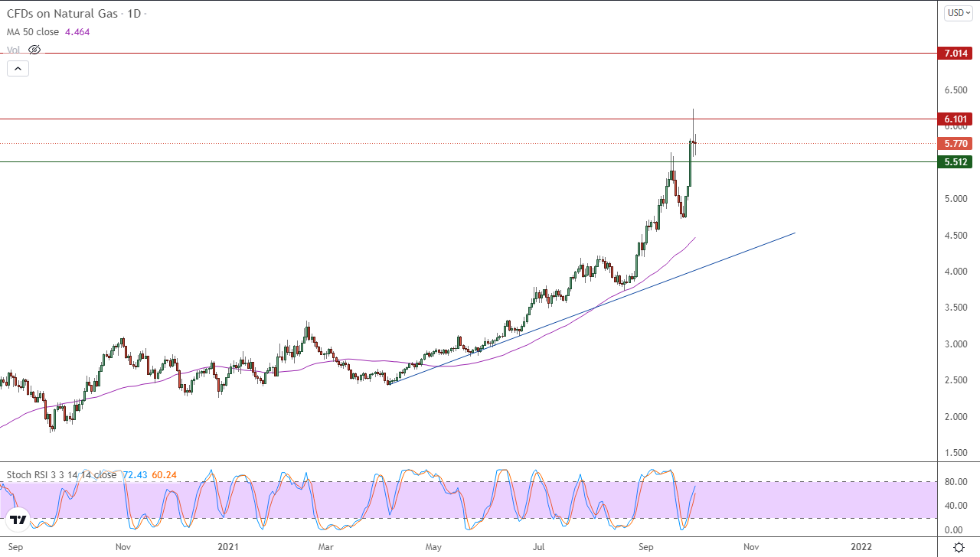Click 2.500 on the price axis
Screen dimensions: 980x557
(x=956, y=380)
